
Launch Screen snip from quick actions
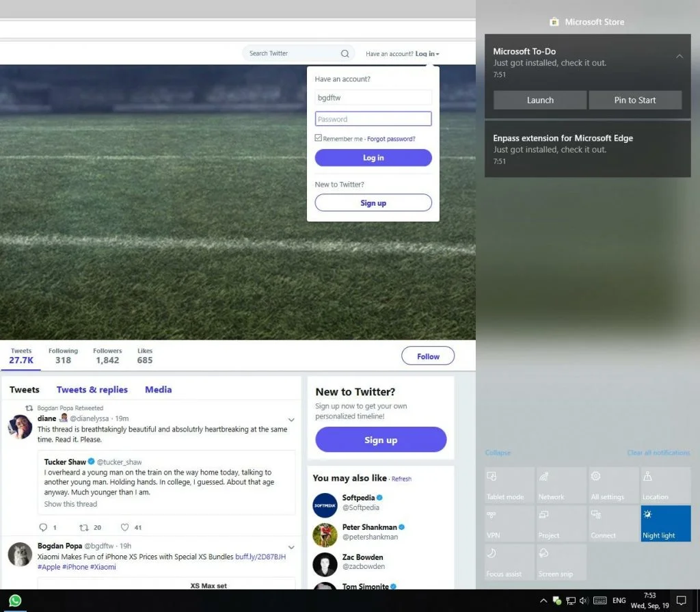click(x=561, y=562)
